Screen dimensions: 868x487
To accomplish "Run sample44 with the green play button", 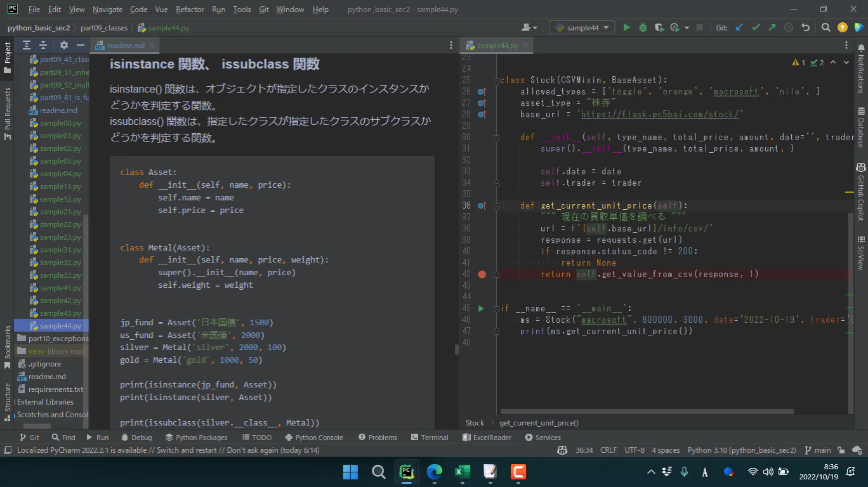I will point(626,27).
